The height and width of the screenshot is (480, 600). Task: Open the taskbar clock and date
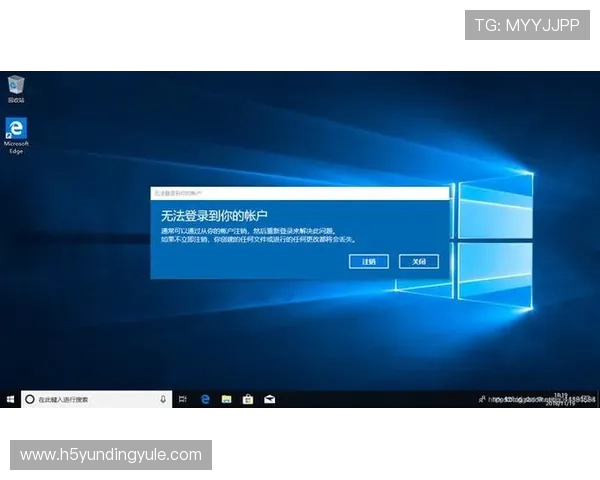(560, 398)
